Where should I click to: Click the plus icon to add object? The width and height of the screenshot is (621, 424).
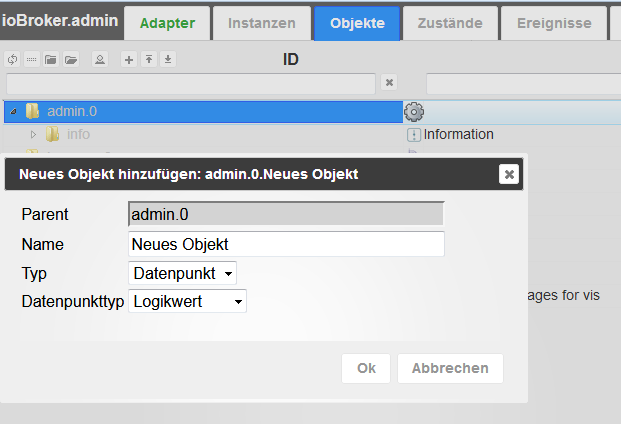(128, 60)
